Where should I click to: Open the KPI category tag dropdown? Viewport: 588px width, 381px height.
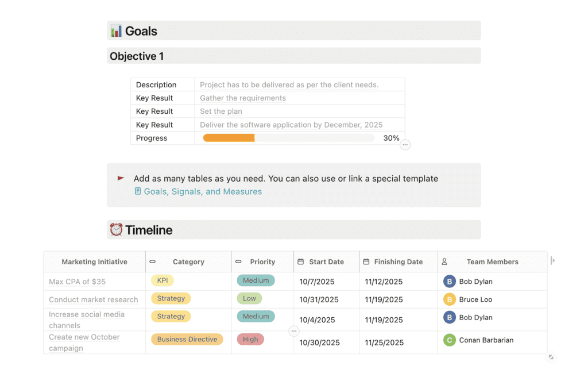click(x=163, y=280)
